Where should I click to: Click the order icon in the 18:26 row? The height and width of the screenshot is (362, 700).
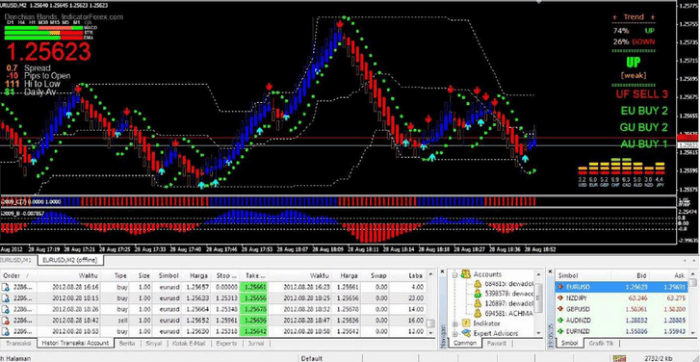coord(6,309)
